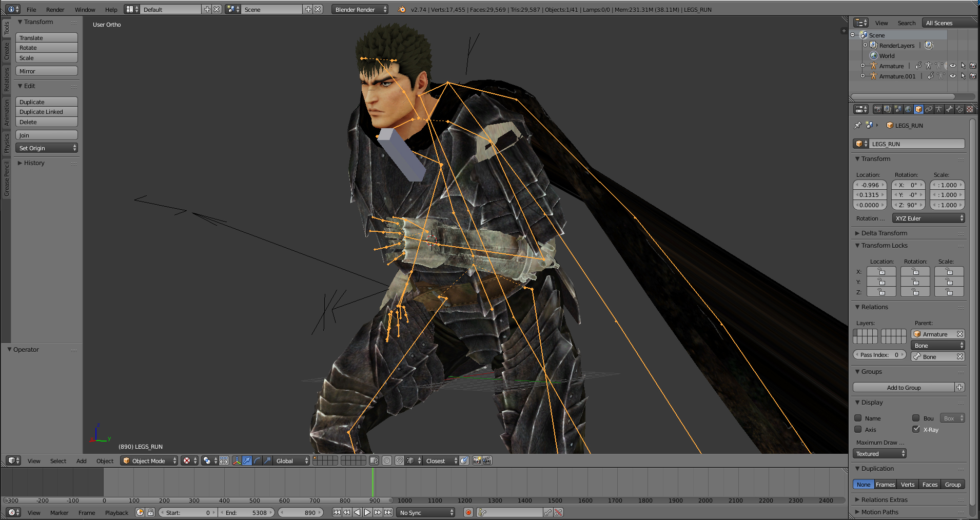The width and height of the screenshot is (980, 520).
Task: Switch to the Animation sidebar tab
Action: [7, 112]
